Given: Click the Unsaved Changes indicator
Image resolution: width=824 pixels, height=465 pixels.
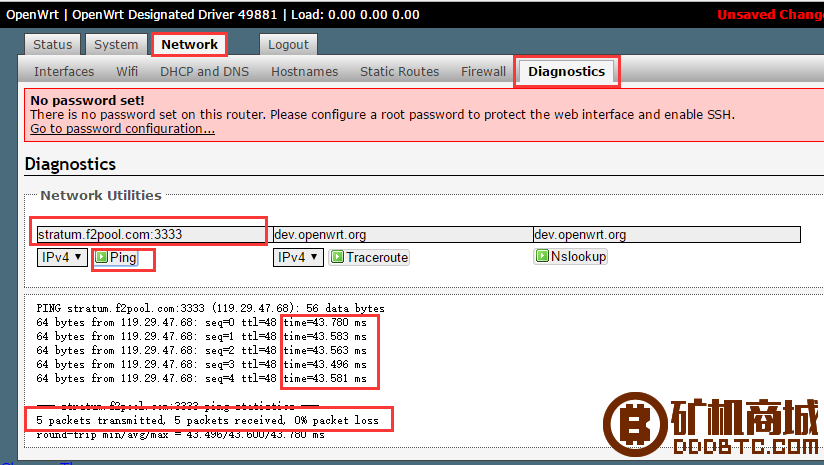Looking at the screenshot, I should 770,15.
